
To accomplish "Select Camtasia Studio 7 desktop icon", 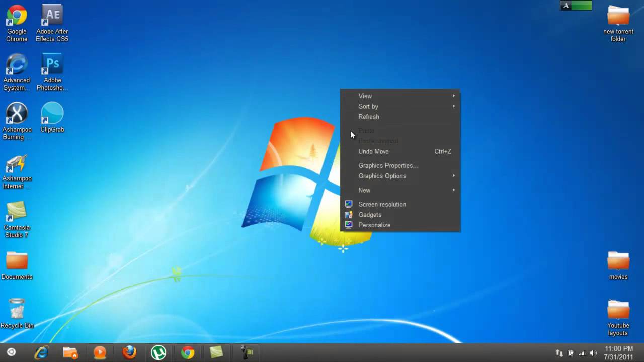I will (17, 220).
